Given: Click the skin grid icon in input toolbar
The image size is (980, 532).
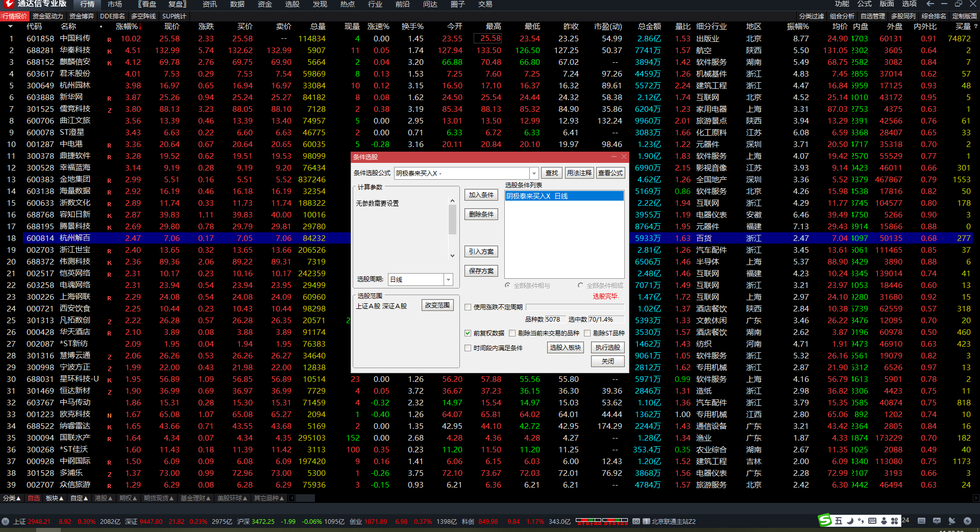Looking at the screenshot, I should [x=894, y=521].
